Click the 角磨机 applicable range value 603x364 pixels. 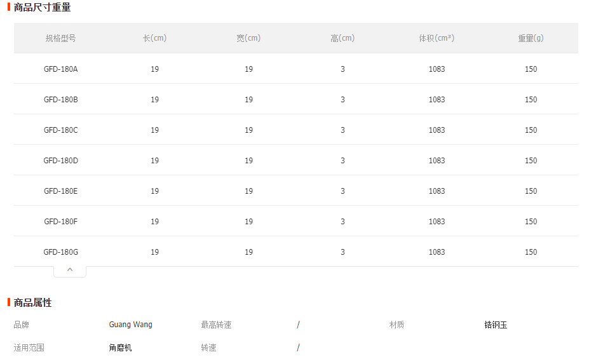(x=120, y=348)
